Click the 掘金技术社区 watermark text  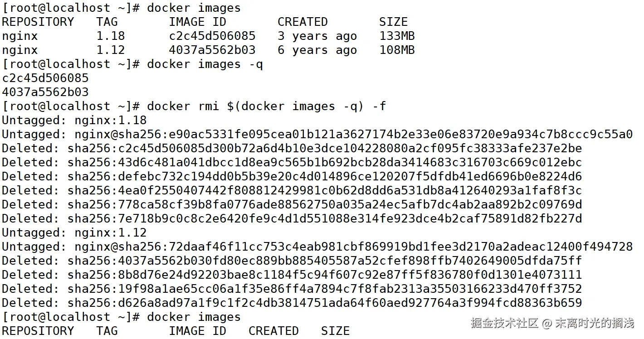504,323
